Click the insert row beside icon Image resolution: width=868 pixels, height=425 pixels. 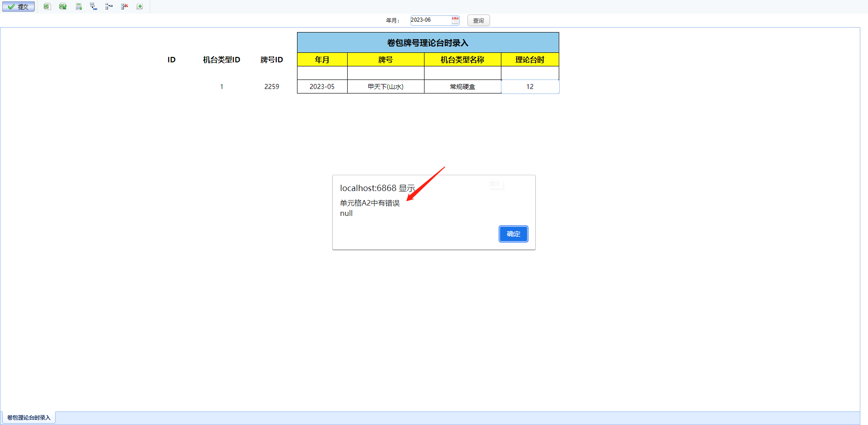click(x=109, y=6)
